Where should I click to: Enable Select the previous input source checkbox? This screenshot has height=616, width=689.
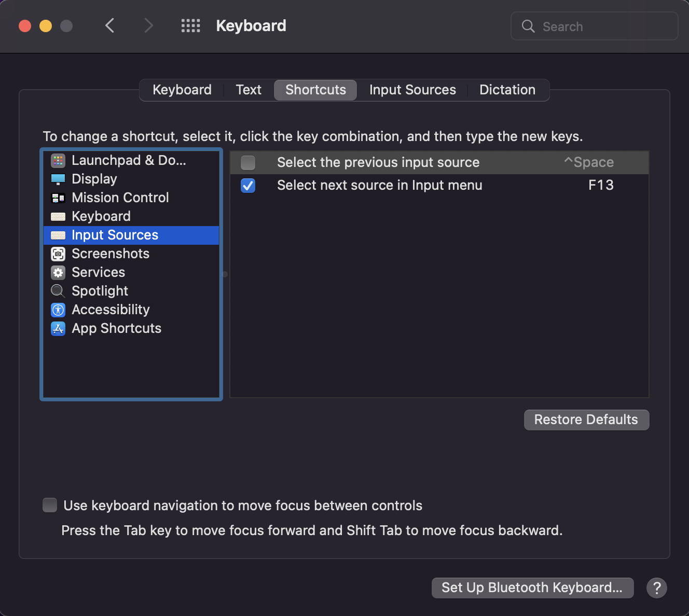click(248, 163)
